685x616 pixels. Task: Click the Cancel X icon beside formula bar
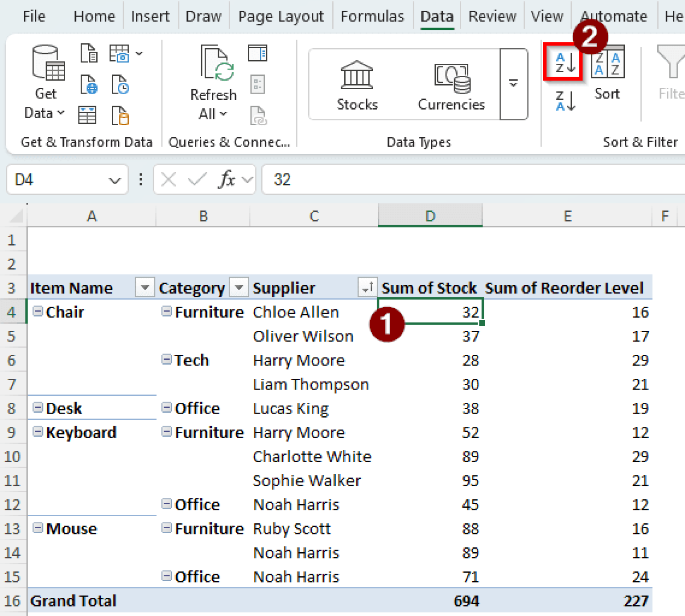[168, 180]
